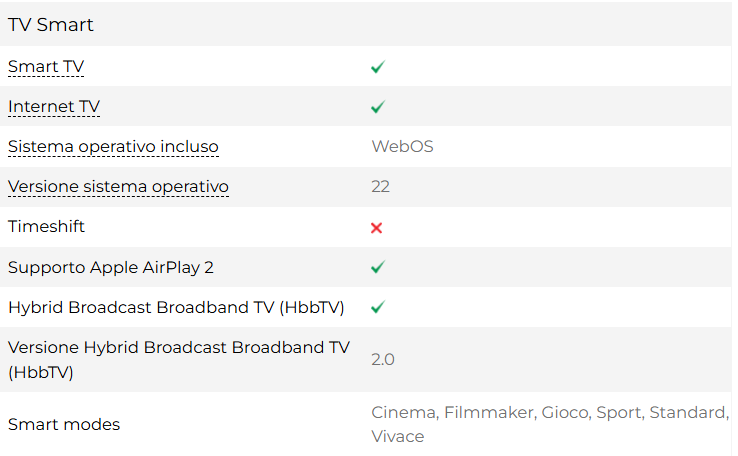This screenshot has width=738, height=456.
Task: Click the Timeshift row label
Action: pyautogui.click(x=46, y=227)
